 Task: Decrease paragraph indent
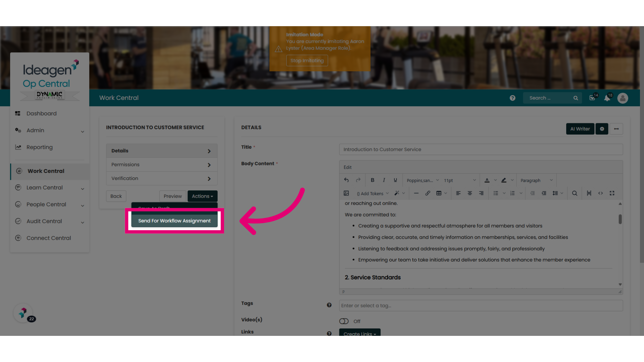[x=532, y=193]
